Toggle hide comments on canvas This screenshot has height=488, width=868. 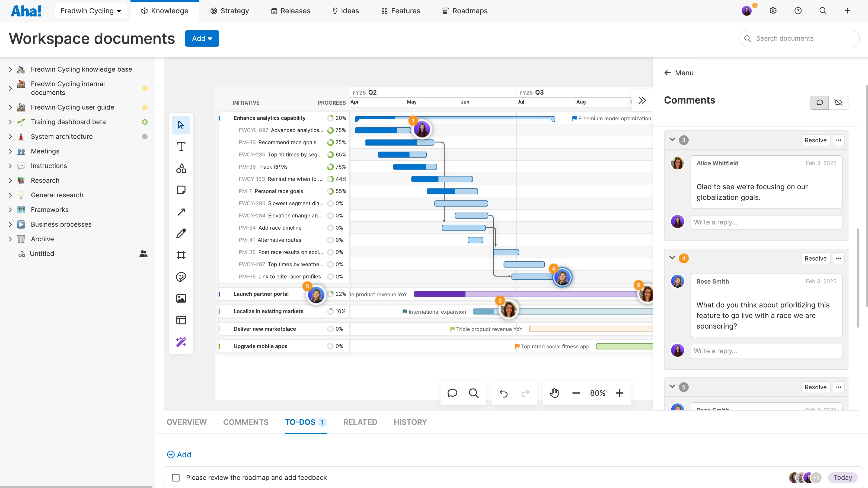pos(838,102)
